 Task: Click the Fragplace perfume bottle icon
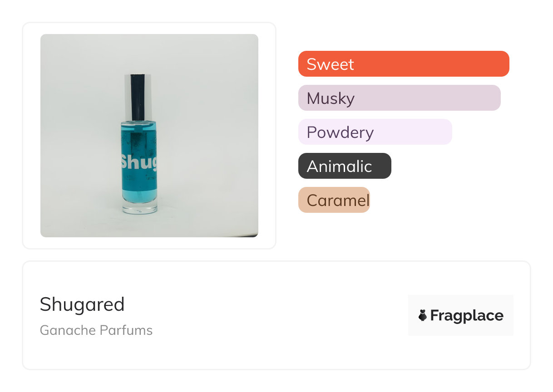click(x=423, y=316)
